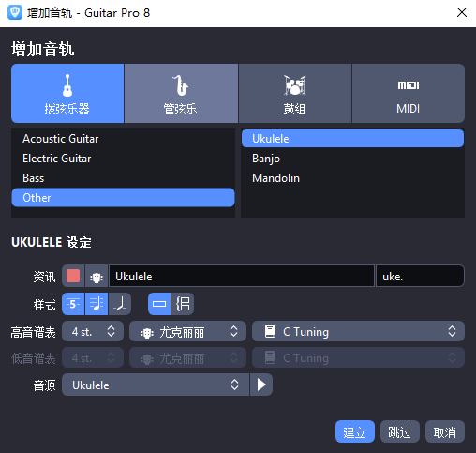
Task: Open the track icon picker beside name
Action: [97, 276]
